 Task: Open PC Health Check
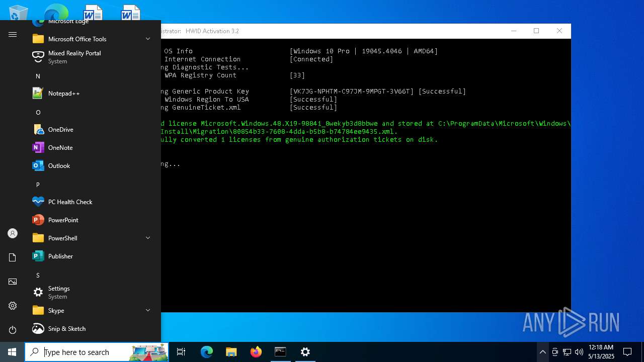pyautogui.click(x=91, y=202)
